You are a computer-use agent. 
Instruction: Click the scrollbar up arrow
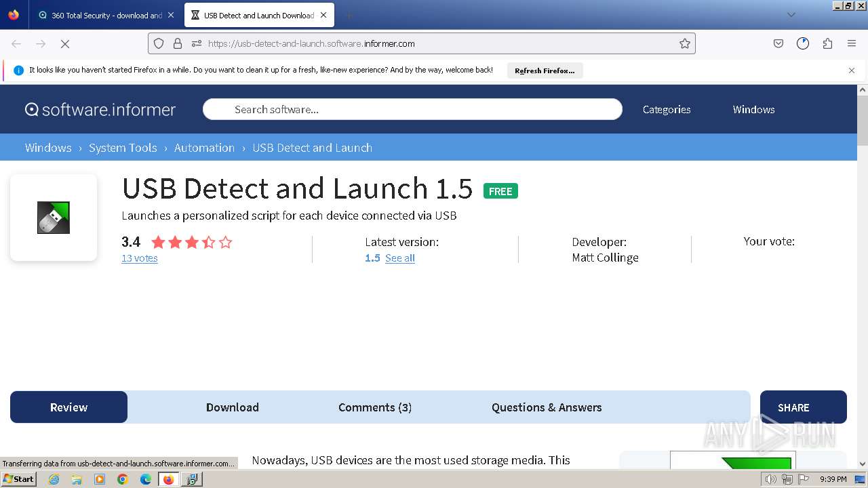point(863,89)
